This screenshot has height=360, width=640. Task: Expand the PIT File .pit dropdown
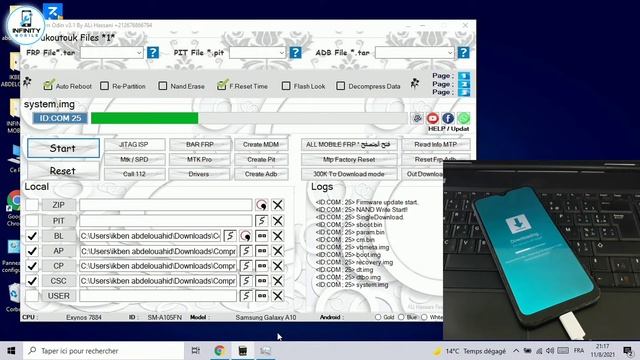(281, 53)
